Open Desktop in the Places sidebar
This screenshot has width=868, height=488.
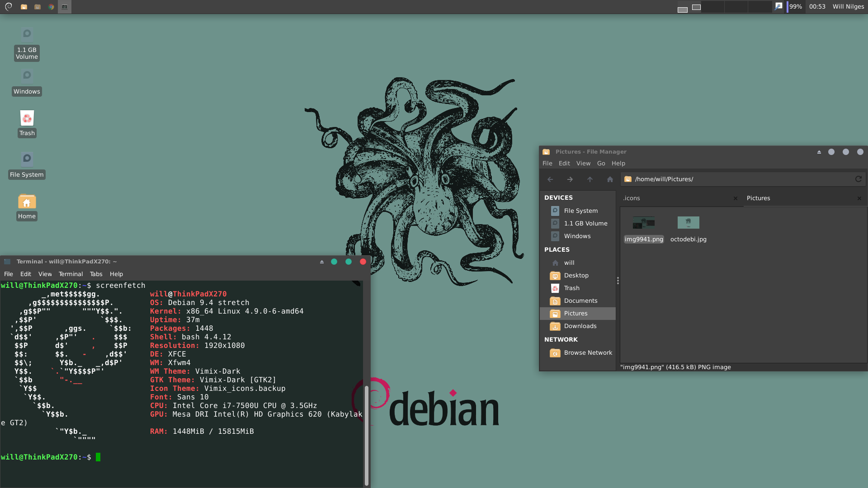point(578,276)
